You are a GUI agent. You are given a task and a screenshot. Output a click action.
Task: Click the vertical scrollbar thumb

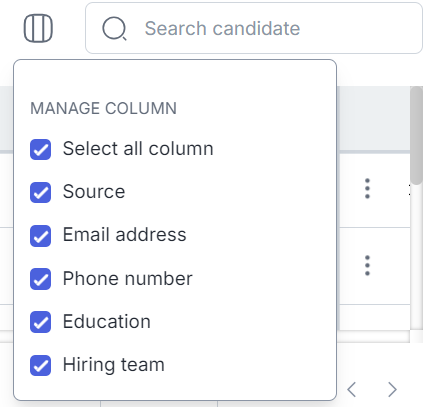(x=417, y=135)
